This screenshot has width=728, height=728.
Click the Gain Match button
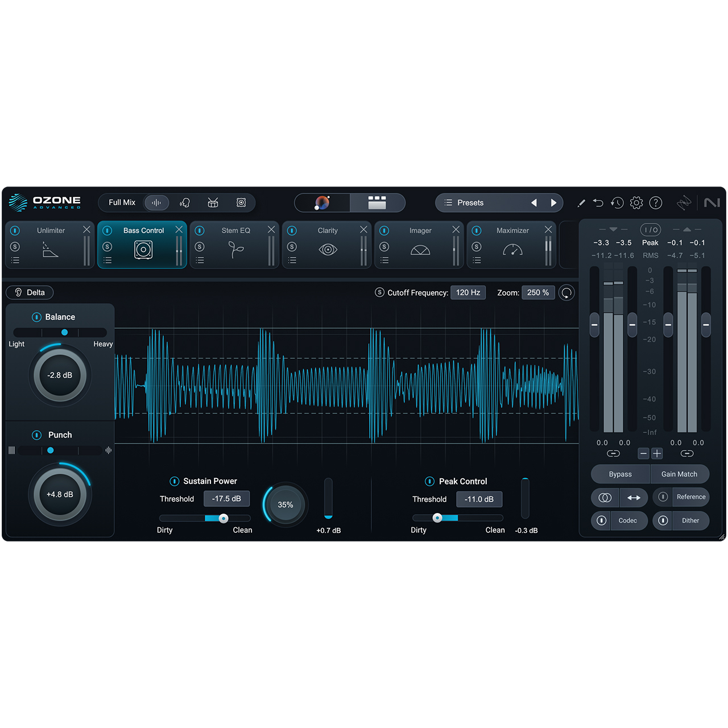click(x=679, y=474)
